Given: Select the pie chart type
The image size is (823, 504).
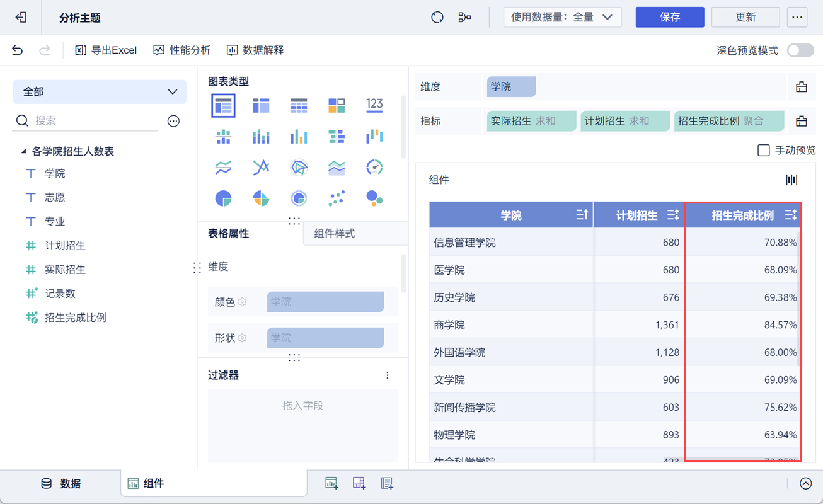Looking at the screenshot, I should point(223,198).
